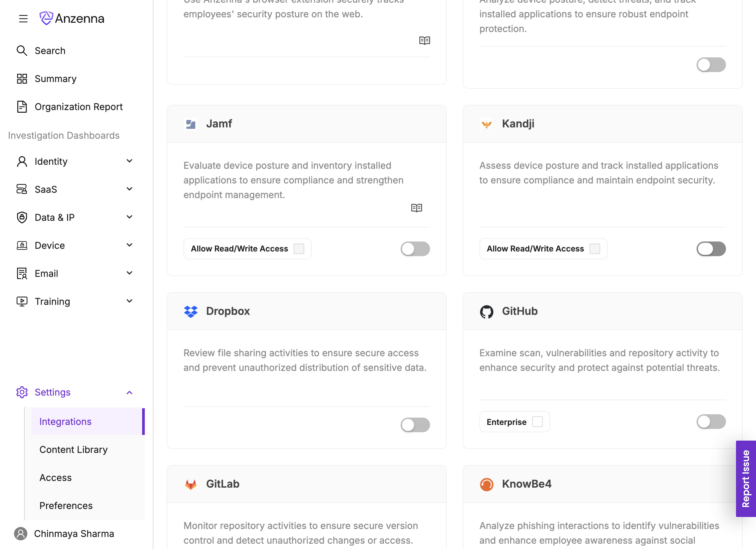Click the hamburger menu icon
Screen dimensions: 756x549
(23, 19)
